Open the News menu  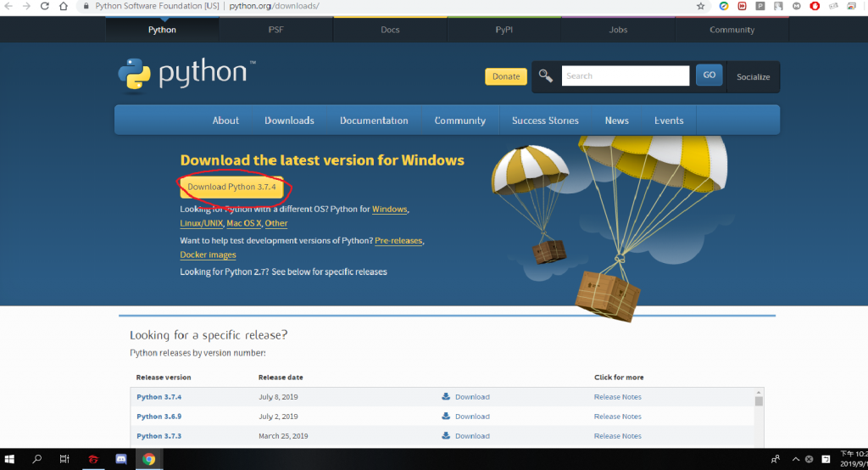(617, 120)
